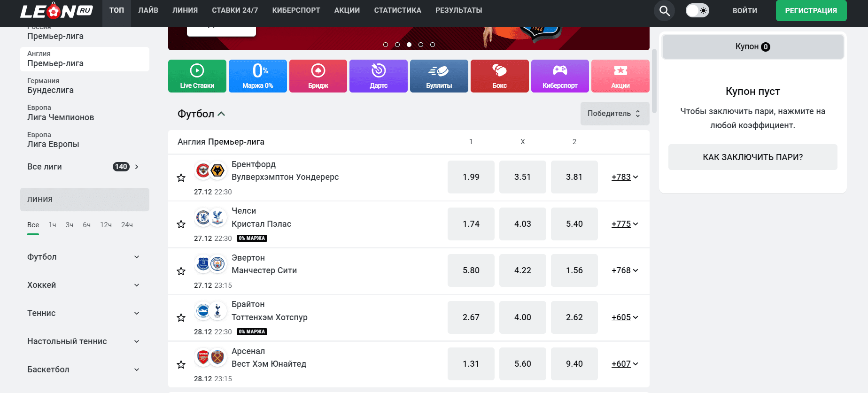Select Англия Премьер-лига in sidebar
Image resolution: width=868 pixels, height=393 pixels.
tap(85, 59)
